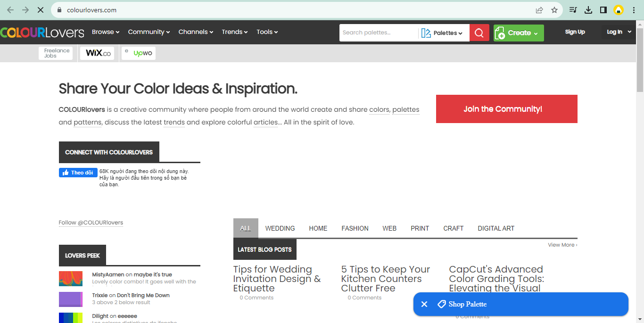Toggle the browser side panel
The height and width of the screenshot is (323, 644).
click(603, 10)
